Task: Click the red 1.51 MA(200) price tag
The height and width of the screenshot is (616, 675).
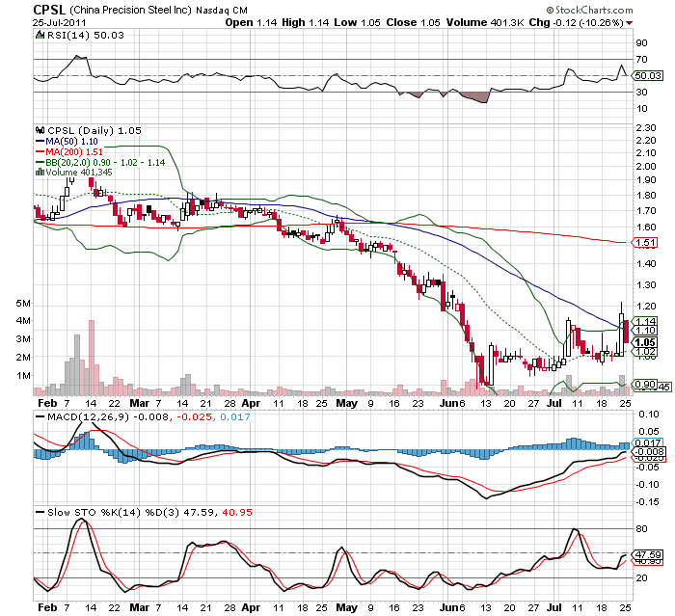Action: coord(646,242)
